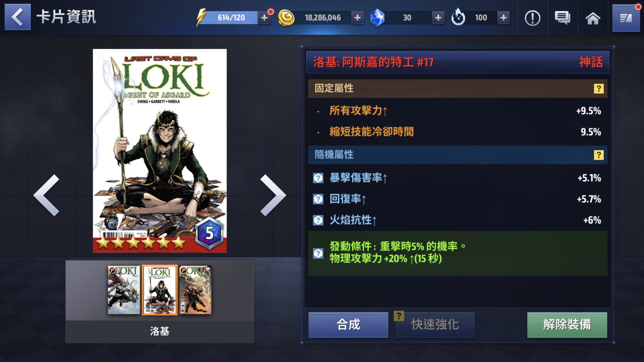Show previous card with left chevron
The height and width of the screenshot is (362, 644).
coord(47,195)
